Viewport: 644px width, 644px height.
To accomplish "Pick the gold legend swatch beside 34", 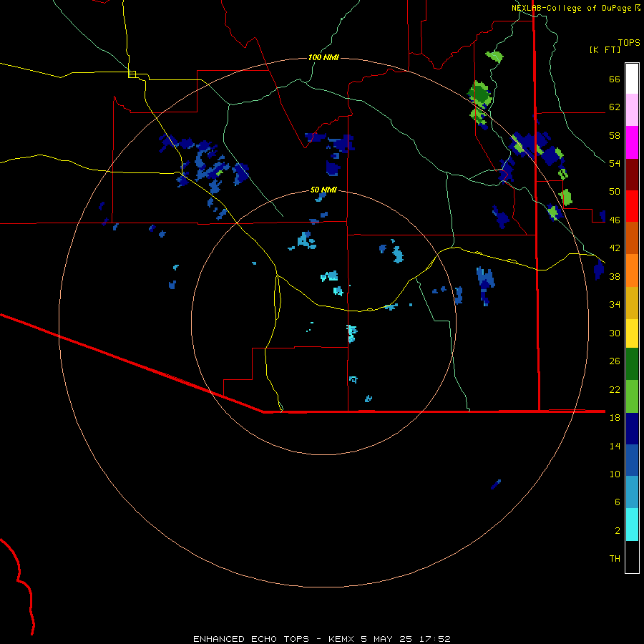I will (x=632, y=303).
